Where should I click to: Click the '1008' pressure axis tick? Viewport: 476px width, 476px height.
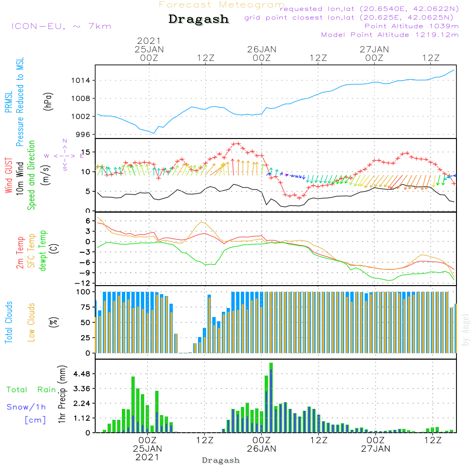coord(81,99)
